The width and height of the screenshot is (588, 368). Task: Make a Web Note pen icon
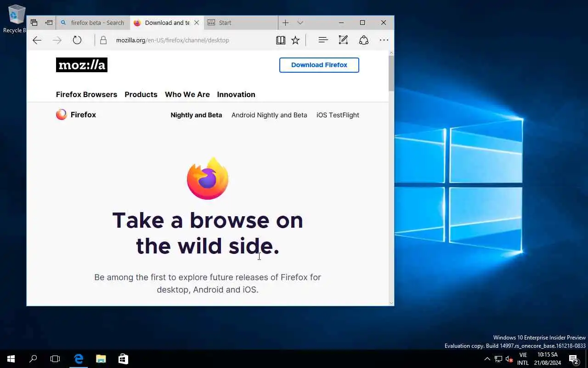[343, 40]
